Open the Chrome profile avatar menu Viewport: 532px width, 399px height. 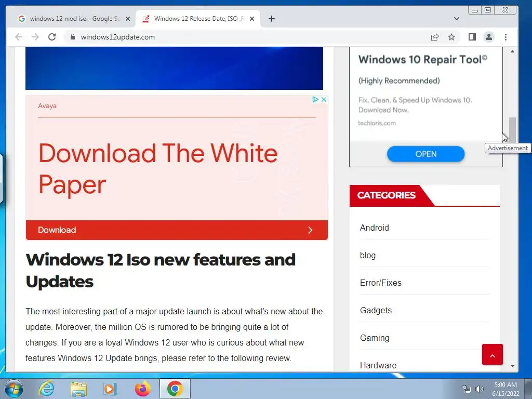point(488,37)
